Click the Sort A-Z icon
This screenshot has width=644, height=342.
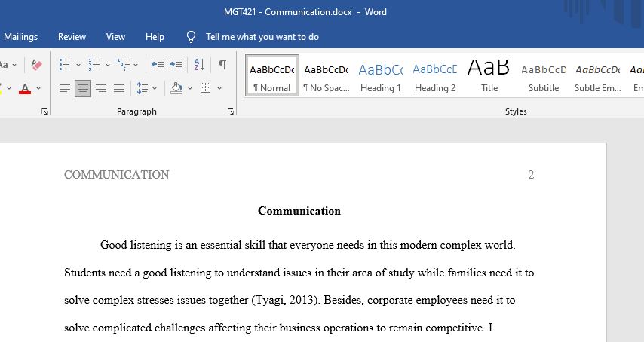point(199,64)
